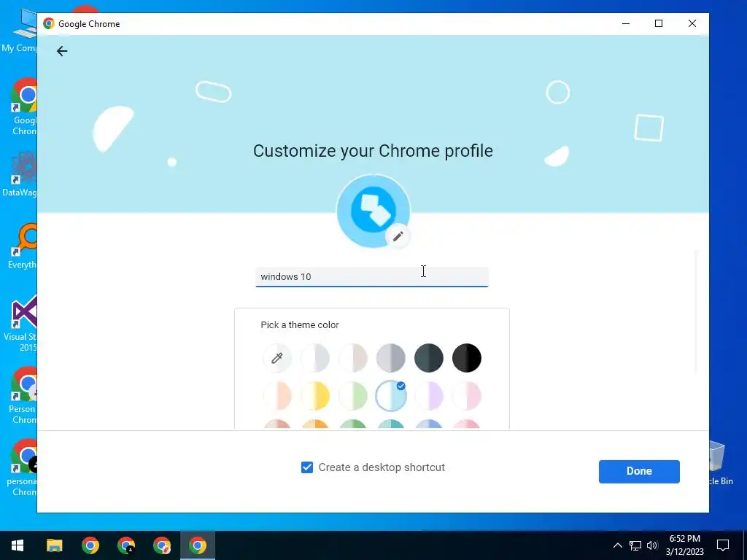Image resolution: width=747 pixels, height=560 pixels.
Task: Open the first Chrome taskbar icon
Action: coord(90,545)
